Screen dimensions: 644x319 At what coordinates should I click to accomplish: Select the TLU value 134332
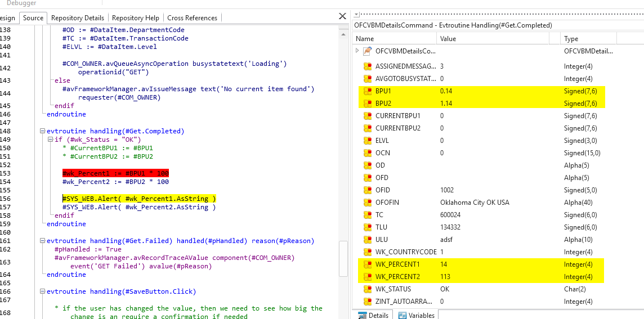[x=450, y=227]
